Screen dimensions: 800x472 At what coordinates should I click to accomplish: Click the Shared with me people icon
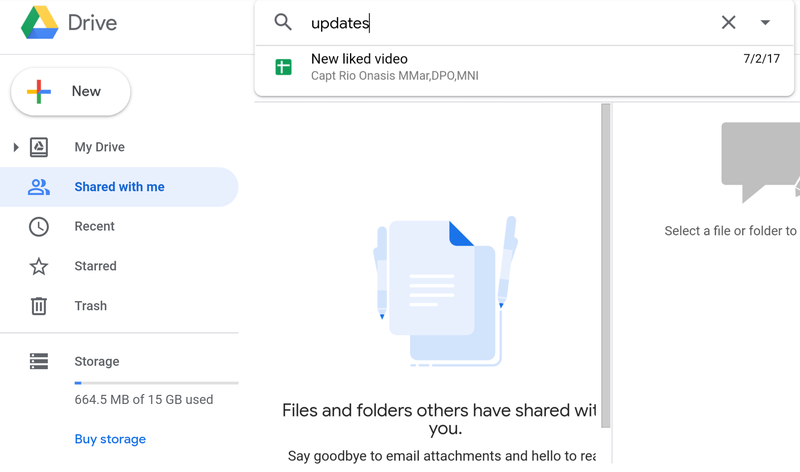[x=39, y=187]
